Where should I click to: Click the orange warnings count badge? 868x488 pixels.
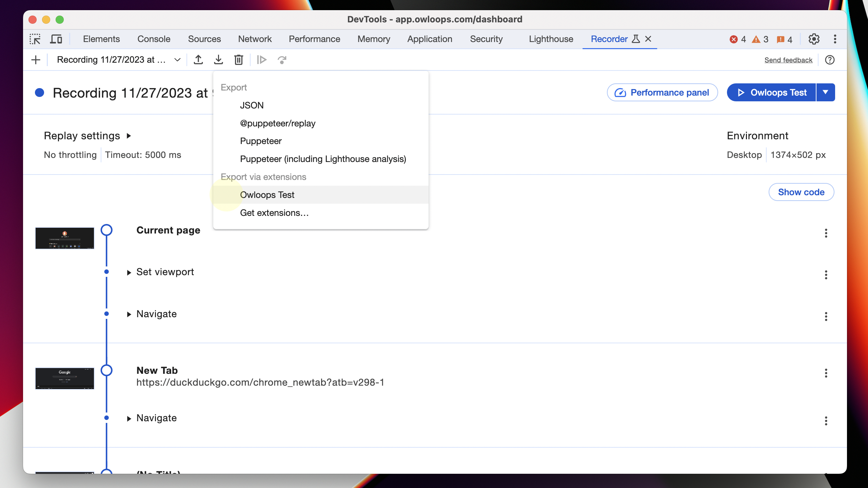point(760,39)
